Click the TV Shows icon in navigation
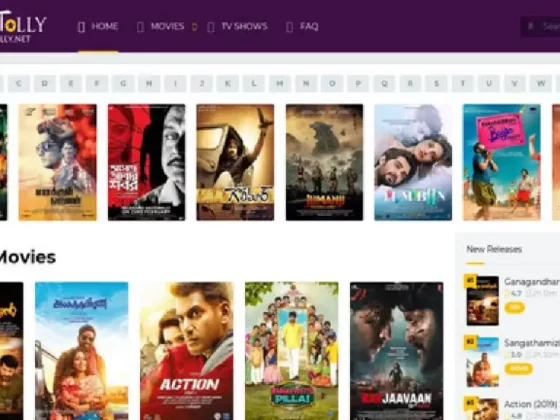Image resolution: width=560 pixels, height=420 pixels. pyautogui.click(x=211, y=27)
